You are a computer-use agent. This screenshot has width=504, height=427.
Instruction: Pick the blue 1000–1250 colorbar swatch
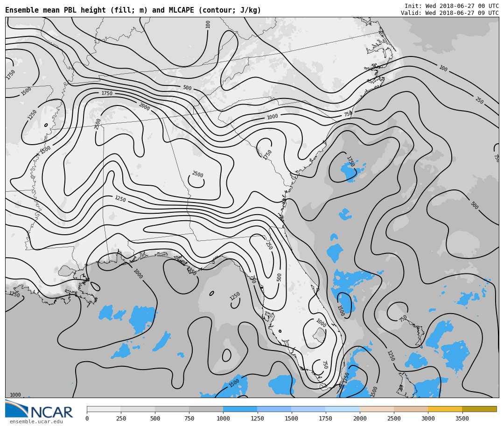click(240, 409)
